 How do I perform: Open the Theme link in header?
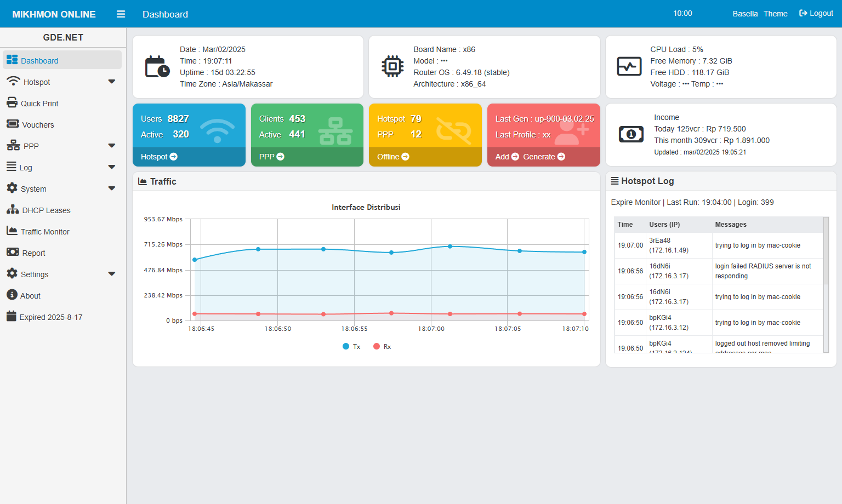775,14
